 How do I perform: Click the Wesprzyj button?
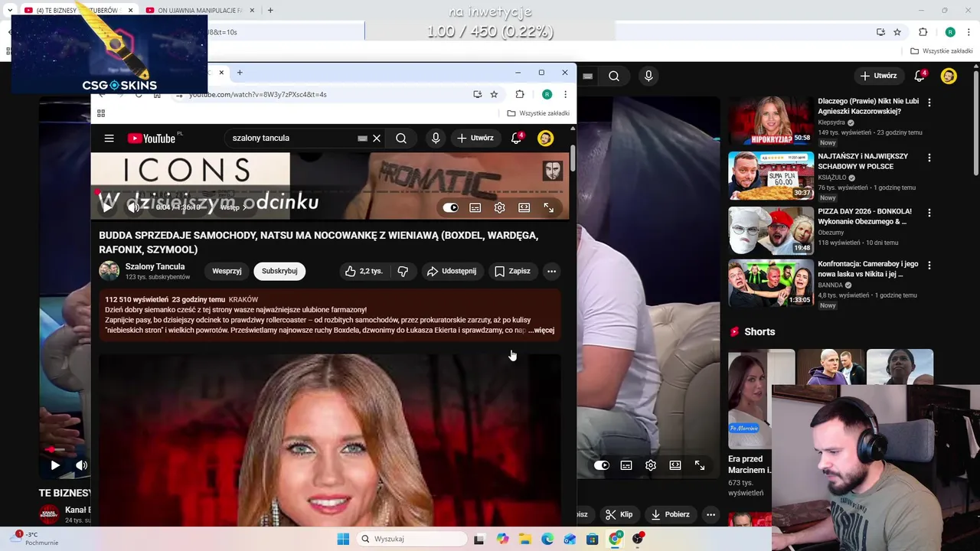point(227,271)
